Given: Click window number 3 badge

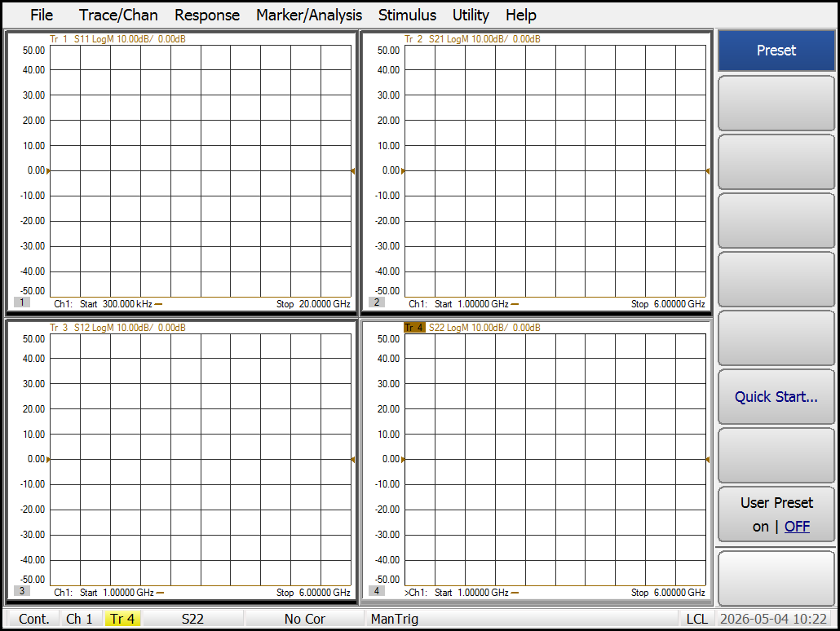Looking at the screenshot, I should click(x=22, y=591).
